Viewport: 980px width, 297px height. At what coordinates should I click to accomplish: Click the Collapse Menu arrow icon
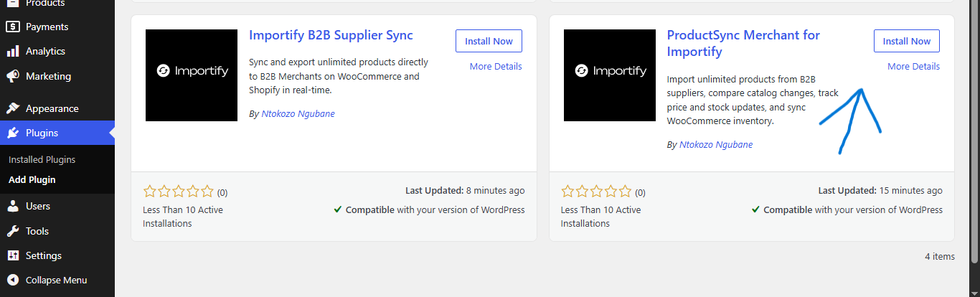click(12, 280)
